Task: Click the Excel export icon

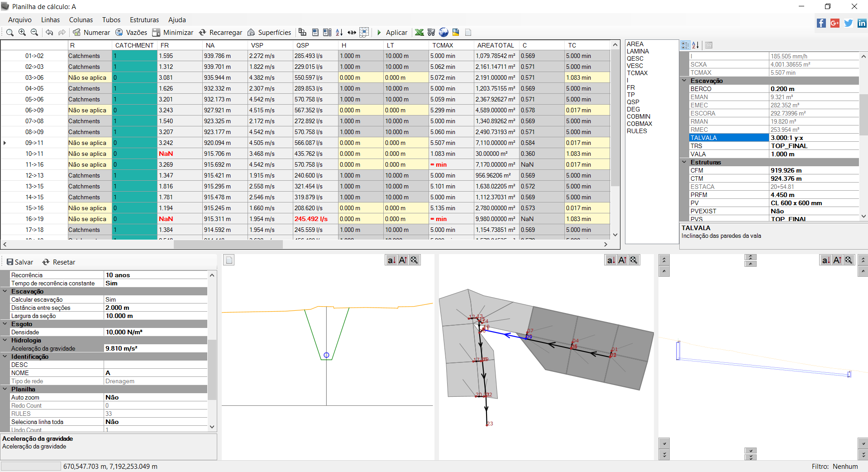Action: 419,32
